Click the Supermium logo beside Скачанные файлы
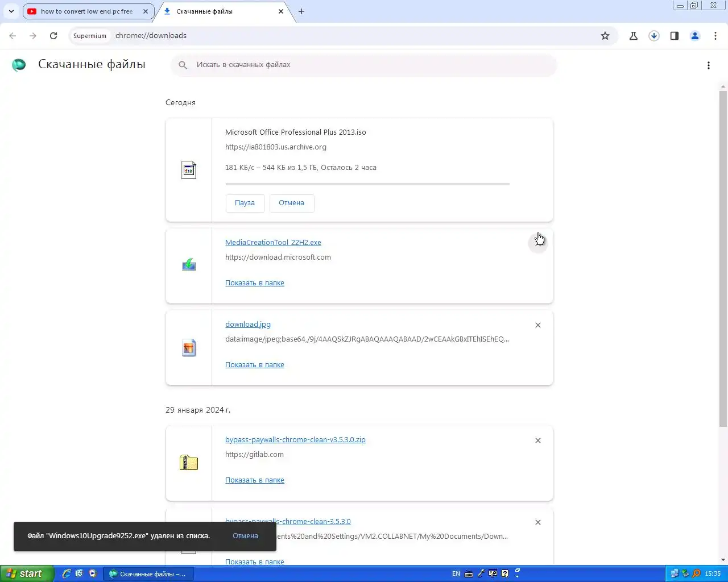The image size is (728, 582). pos(19,65)
